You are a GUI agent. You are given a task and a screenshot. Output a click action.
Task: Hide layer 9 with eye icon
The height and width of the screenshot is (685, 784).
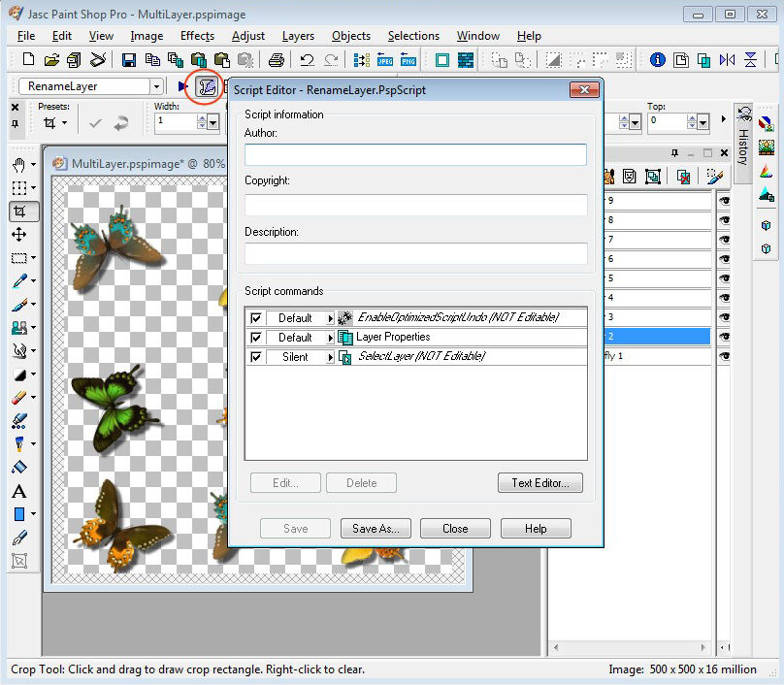pos(724,201)
